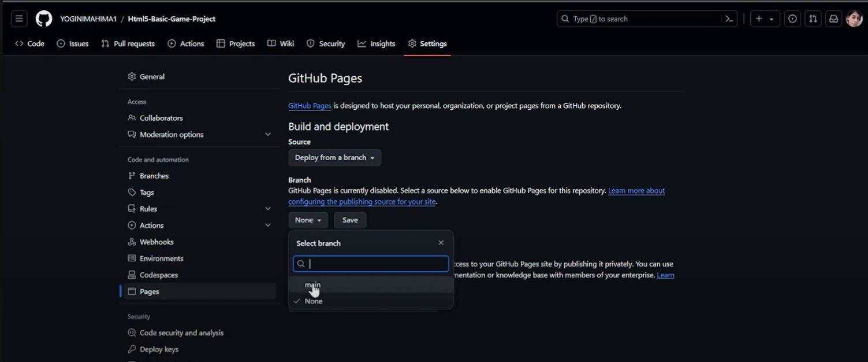Expand the Rules sidebar section
Viewport: 868px width, 362px height.
[x=267, y=209]
